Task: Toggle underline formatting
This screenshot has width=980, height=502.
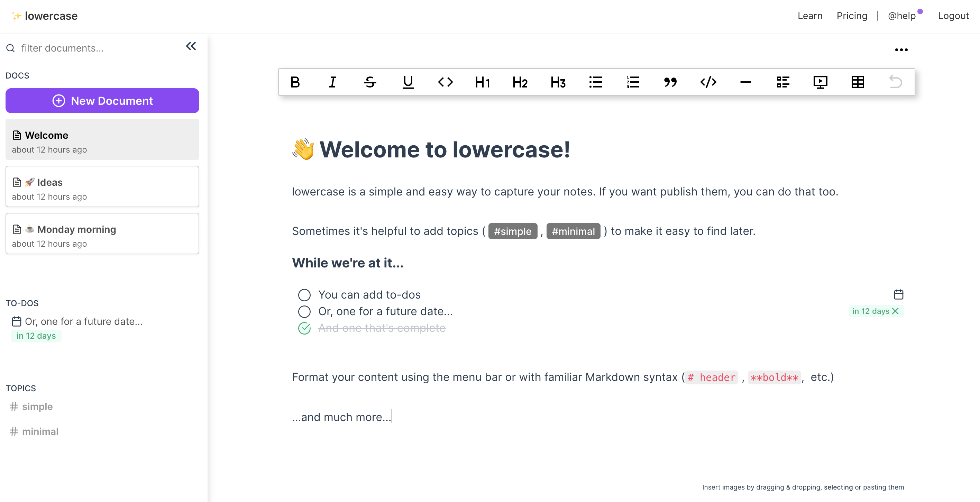Action: coord(408,81)
